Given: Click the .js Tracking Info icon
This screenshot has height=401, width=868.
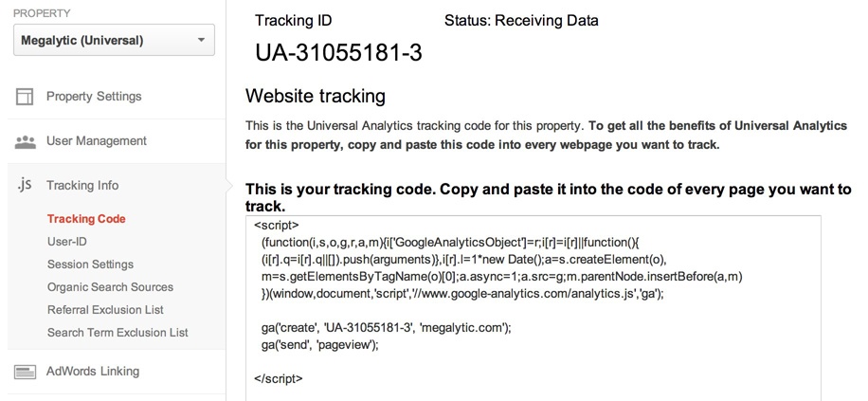Looking at the screenshot, I should point(25,185).
